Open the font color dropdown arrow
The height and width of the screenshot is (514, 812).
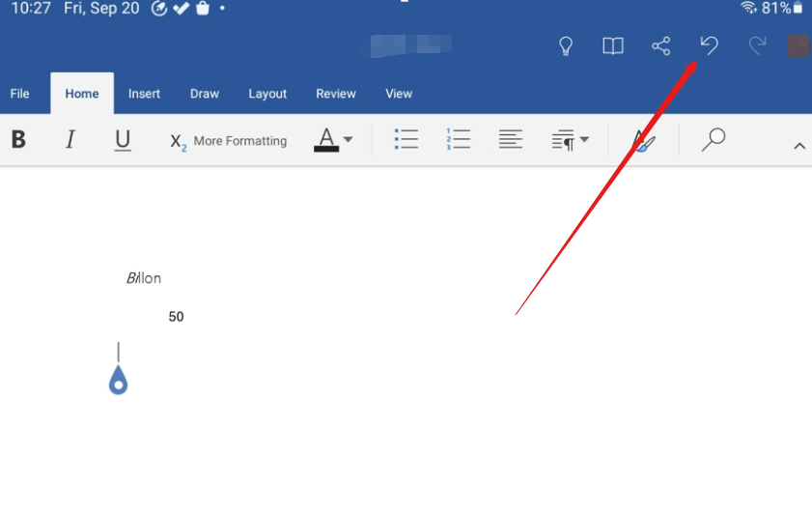coord(348,139)
